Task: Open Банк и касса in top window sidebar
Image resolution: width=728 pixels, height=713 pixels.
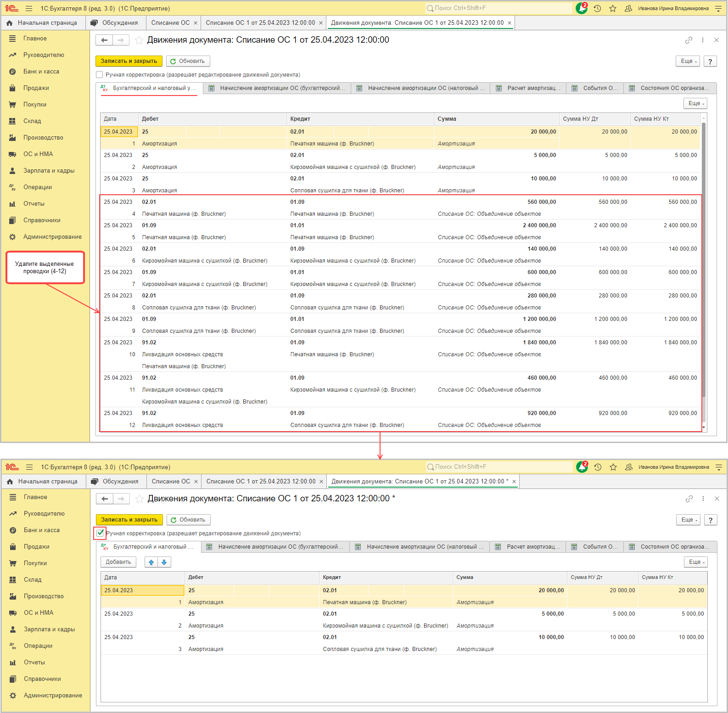Action: click(x=41, y=72)
